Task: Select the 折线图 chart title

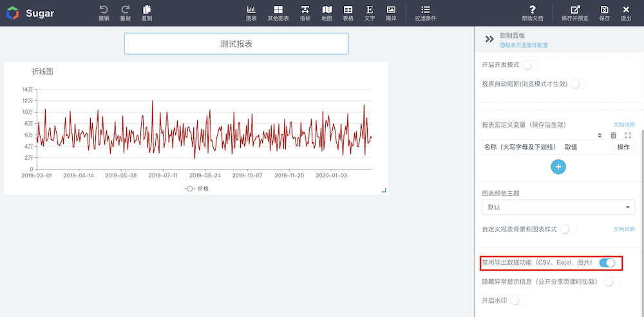Action: click(x=43, y=72)
